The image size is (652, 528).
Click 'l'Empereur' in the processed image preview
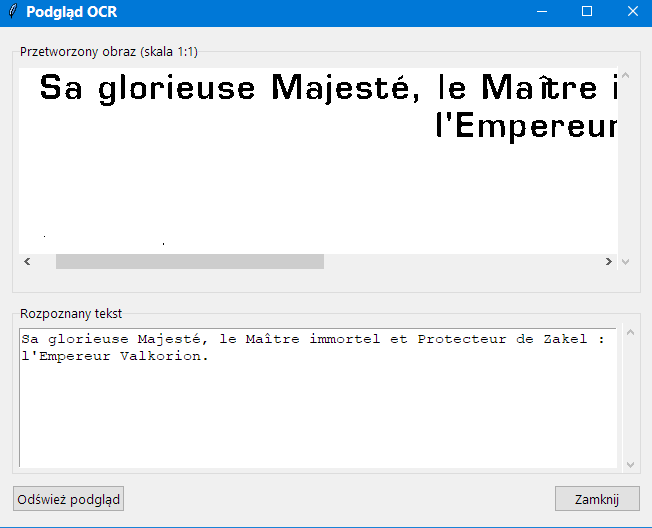[x=527, y=126]
